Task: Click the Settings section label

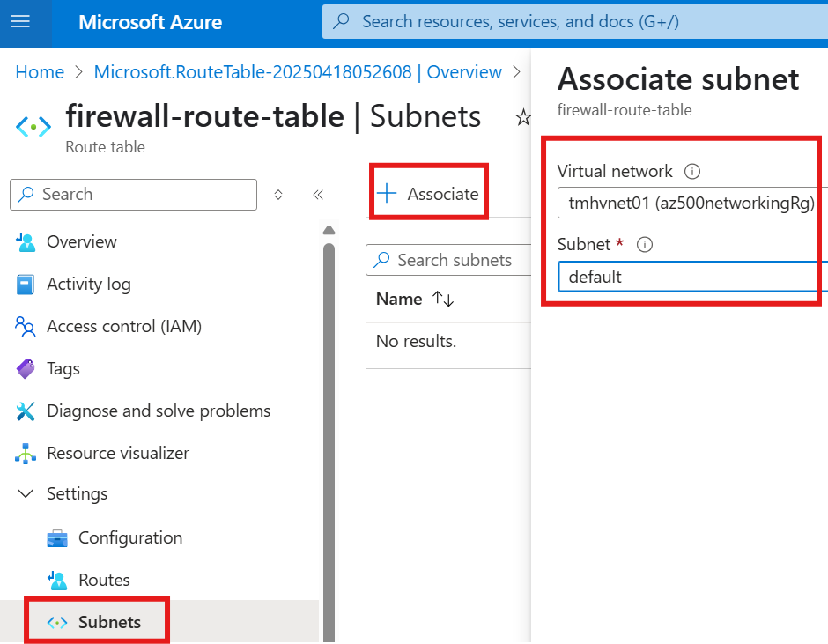Action: (x=78, y=494)
